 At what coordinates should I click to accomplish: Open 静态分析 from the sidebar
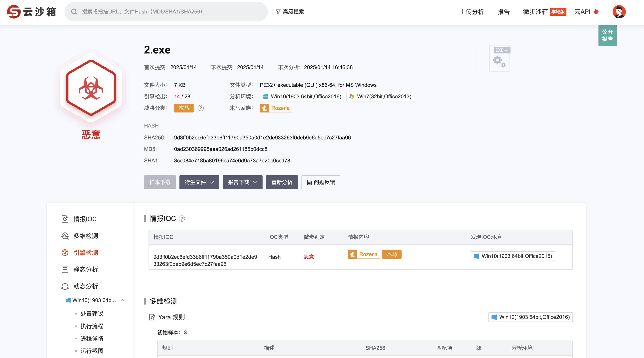click(86, 269)
